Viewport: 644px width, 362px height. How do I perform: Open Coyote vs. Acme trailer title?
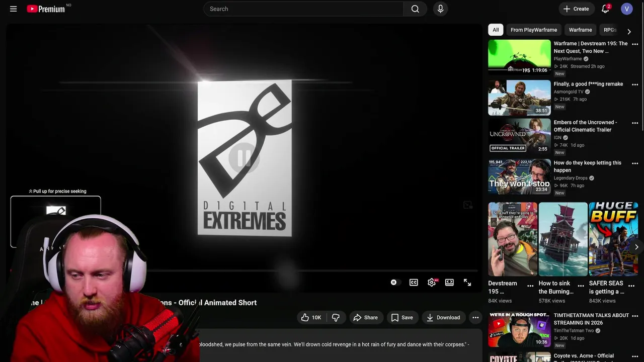[x=584, y=356]
